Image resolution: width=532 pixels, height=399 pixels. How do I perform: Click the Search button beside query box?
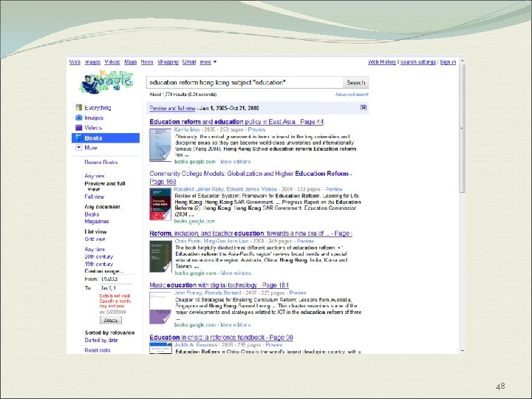click(x=355, y=83)
